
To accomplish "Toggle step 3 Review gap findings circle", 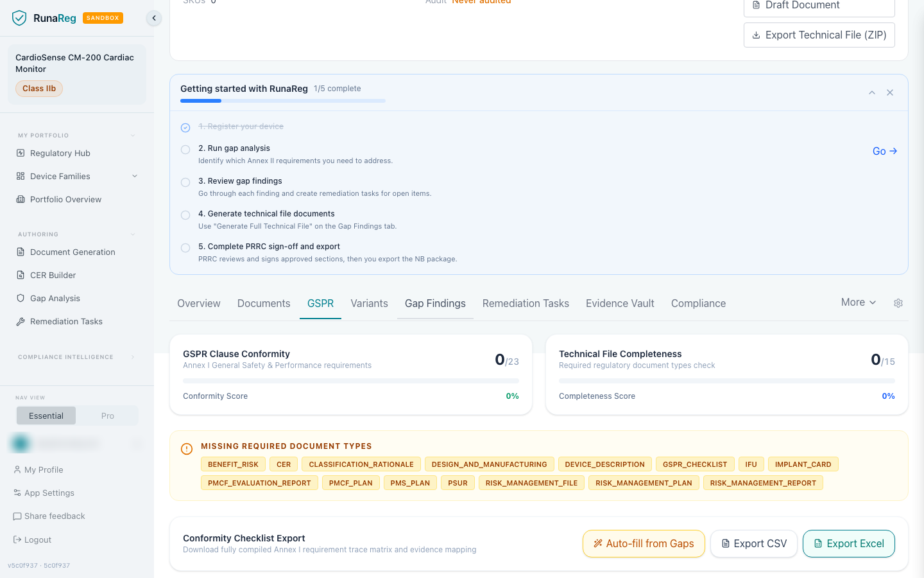I will [x=185, y=182].
